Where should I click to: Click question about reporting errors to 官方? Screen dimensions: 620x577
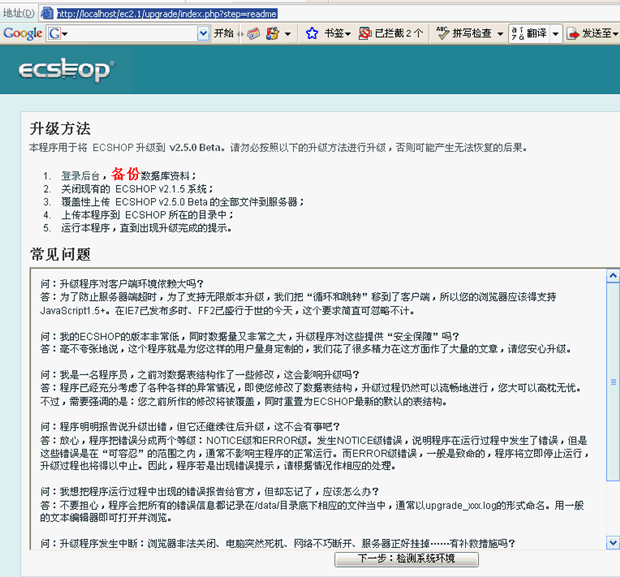pyautogui.click(x=210, y=492)
